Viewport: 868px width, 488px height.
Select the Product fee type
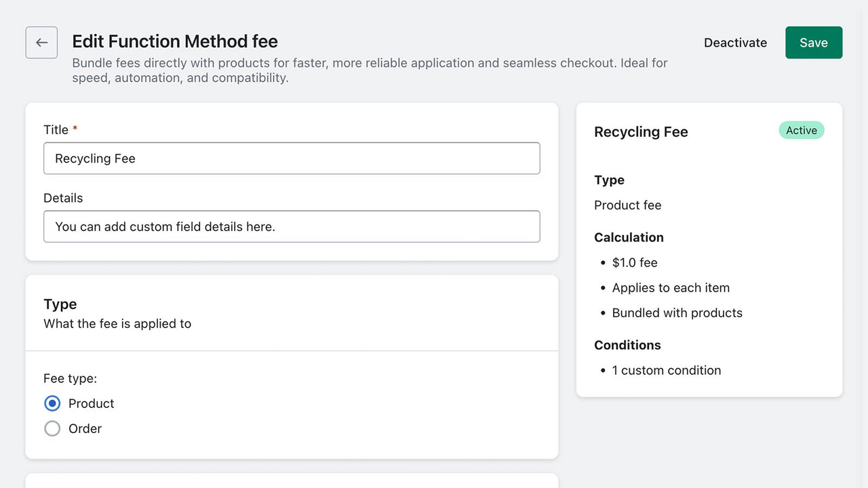coord(52,403)
